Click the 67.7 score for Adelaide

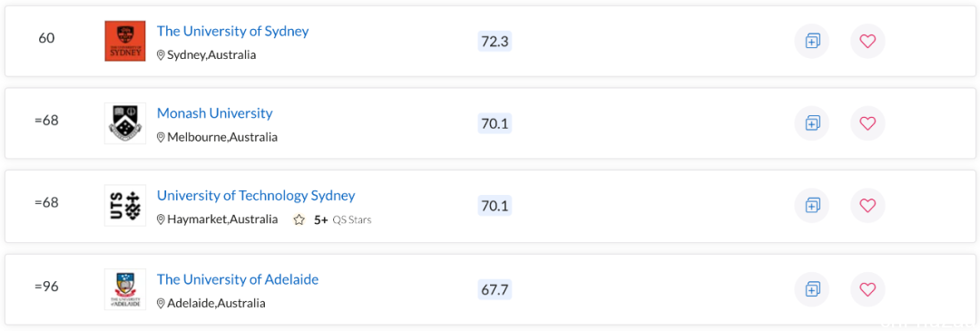pos(495,289)
